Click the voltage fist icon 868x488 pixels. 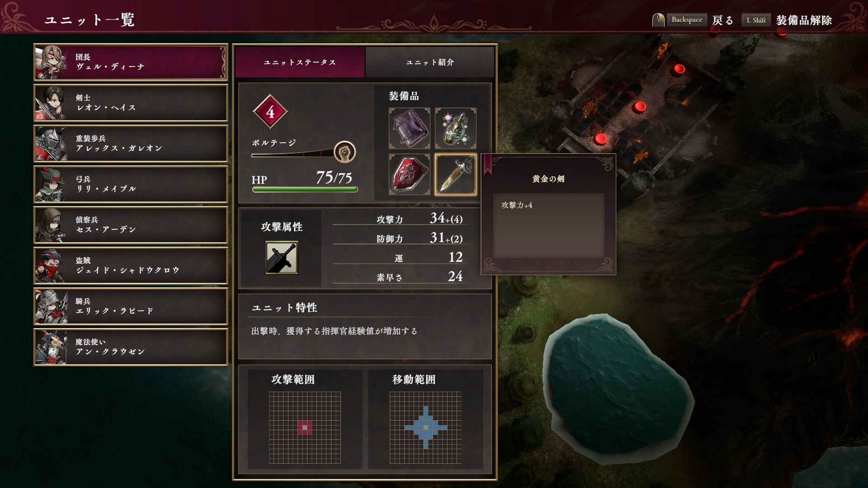click(x=345, y=152)
